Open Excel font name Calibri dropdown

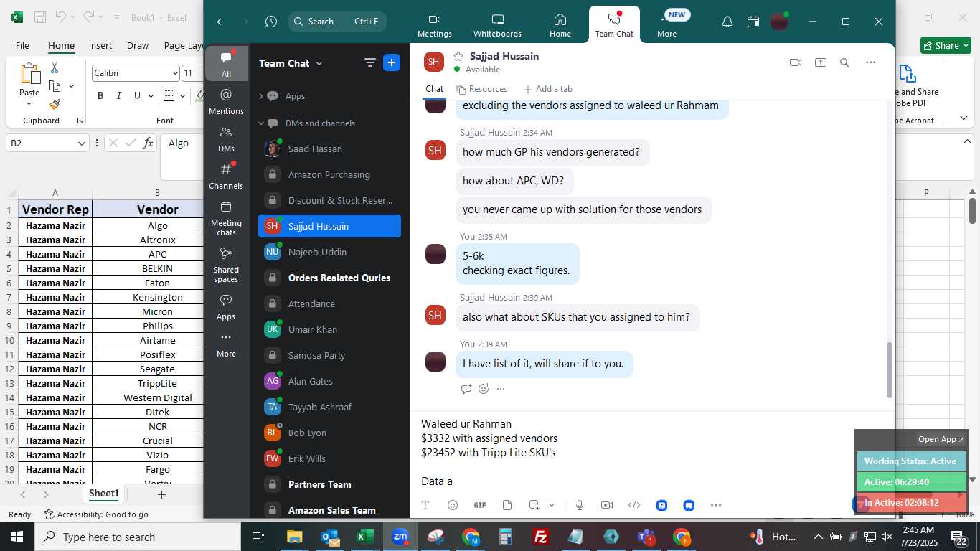click(175, 73)
